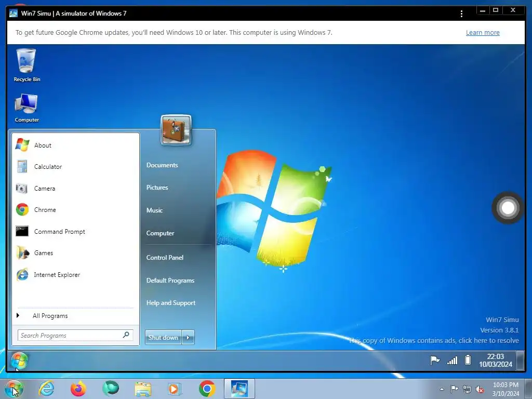
Task: Open Music from the start menu
Action: pyautogui.click(x=155, y=210)
